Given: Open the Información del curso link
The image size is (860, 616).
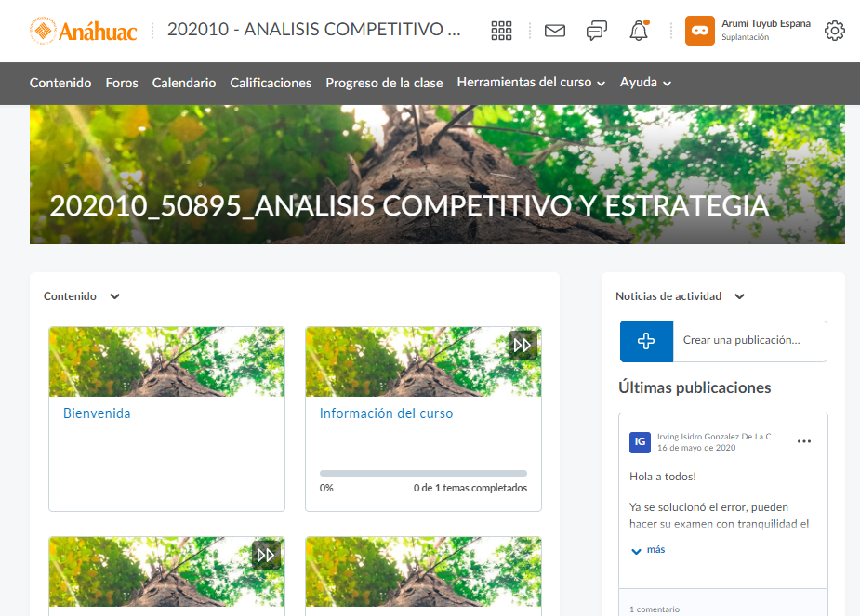Looking at the screenshot, I should pos(386,413).
